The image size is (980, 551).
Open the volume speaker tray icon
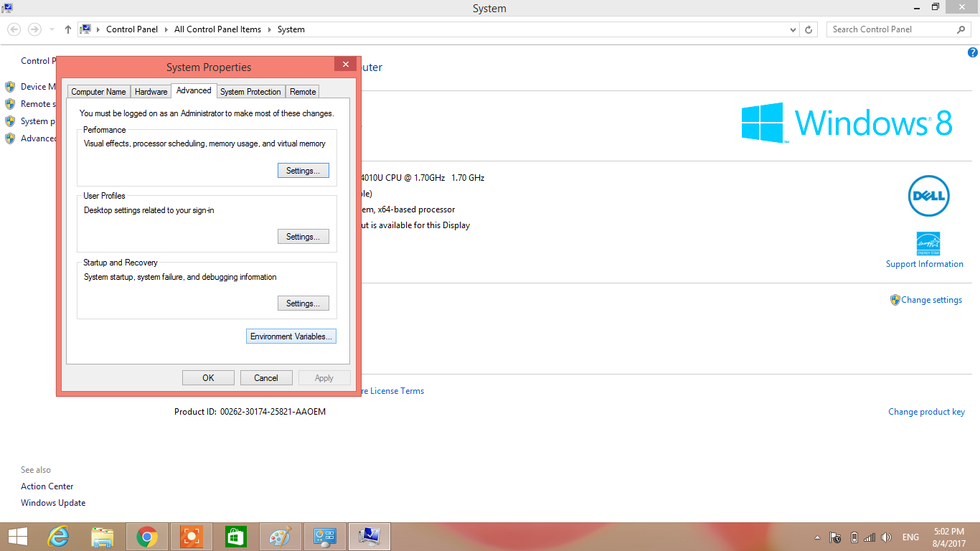886,537
